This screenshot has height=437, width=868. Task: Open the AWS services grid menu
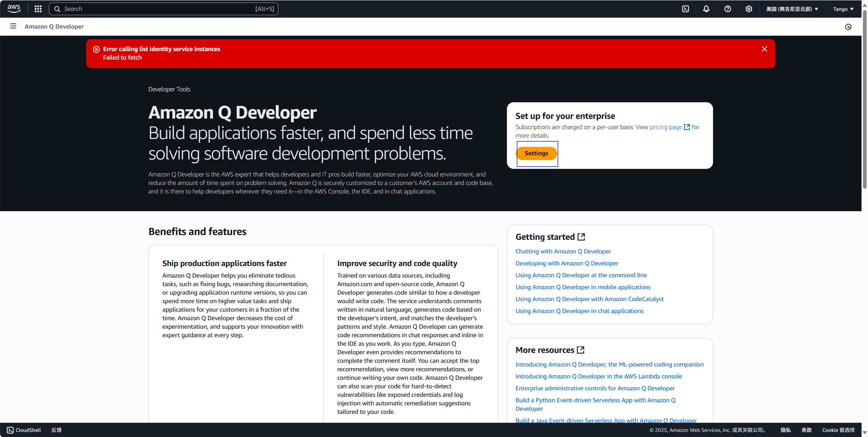[38, 9]
